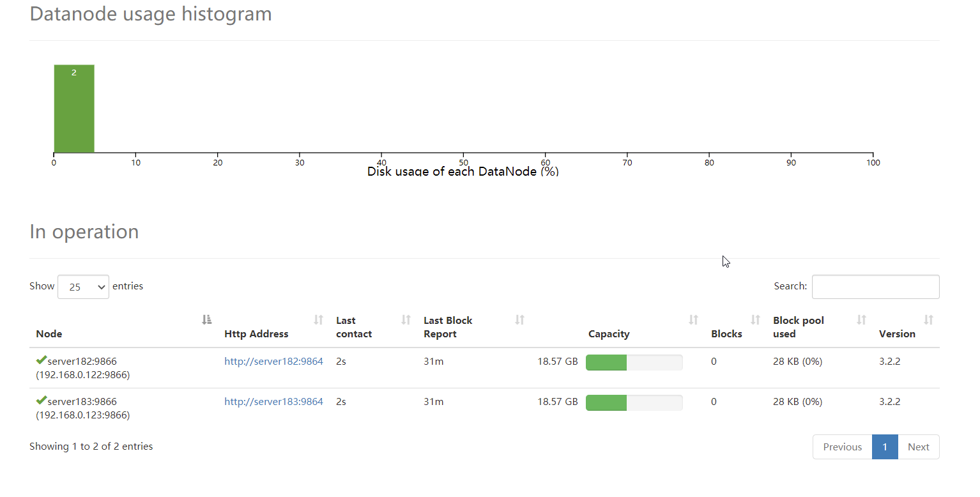Click the green histogram bar labeled 2
The height and width of the screenshot is (497, 980).
74,109
